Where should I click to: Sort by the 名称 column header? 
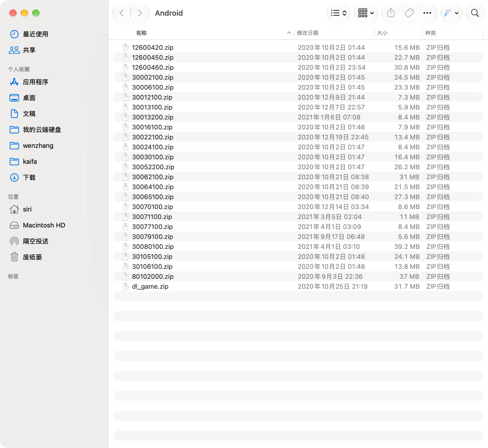pyautogui.click(x=141, y=33)
